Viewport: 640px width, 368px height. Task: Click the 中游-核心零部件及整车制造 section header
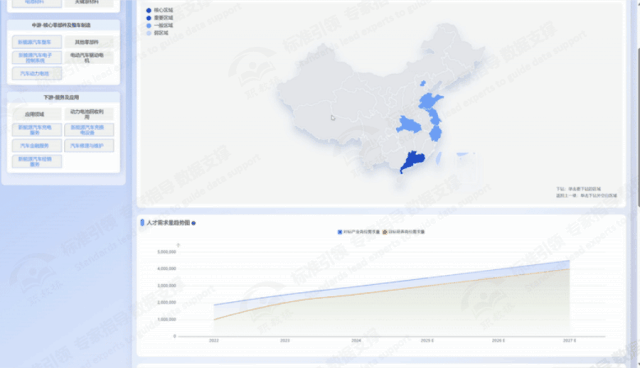tap(61, 25)
